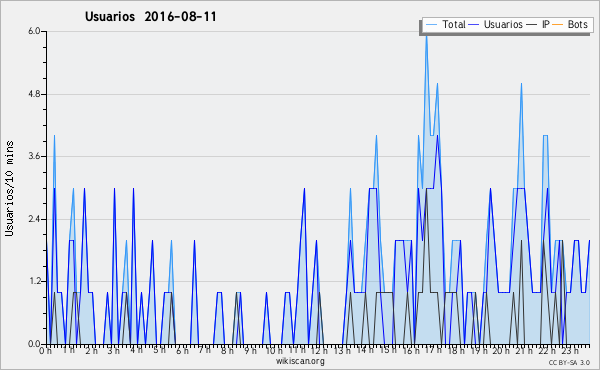Click the "4.8" y-axis value
Viewport: 600px width, 370px height.
point(34,94)
